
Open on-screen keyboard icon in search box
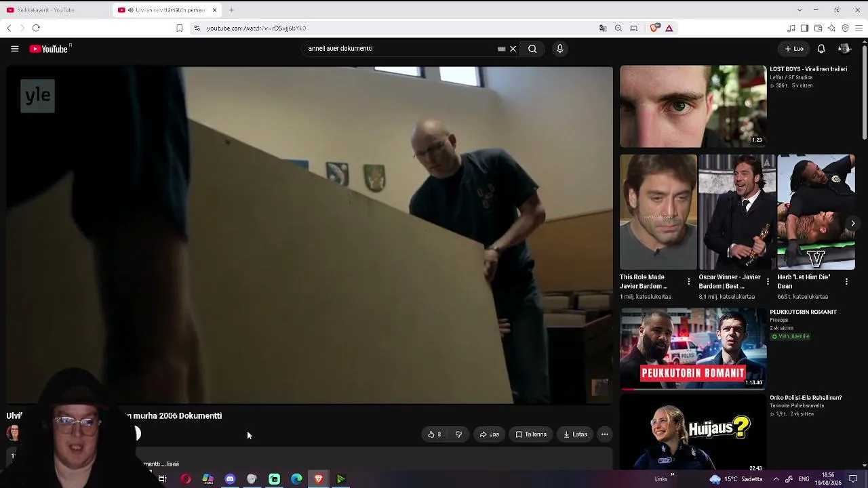point(501,49)
